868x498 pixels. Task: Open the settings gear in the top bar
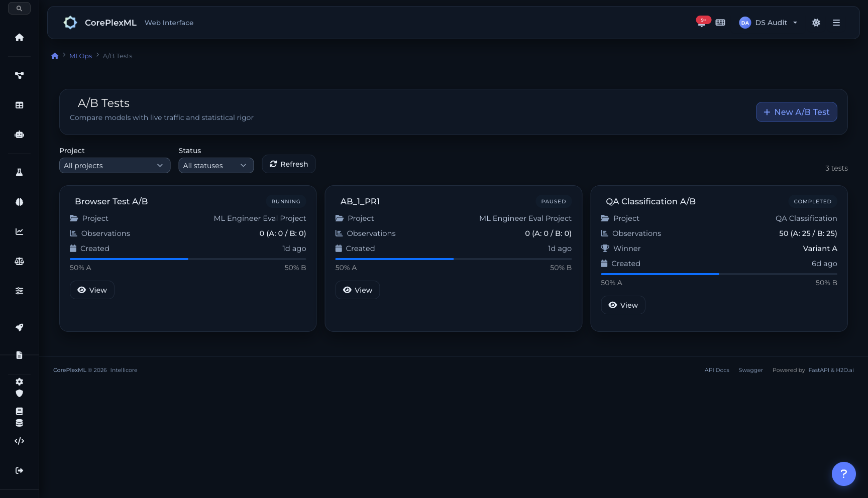point(816,23)
